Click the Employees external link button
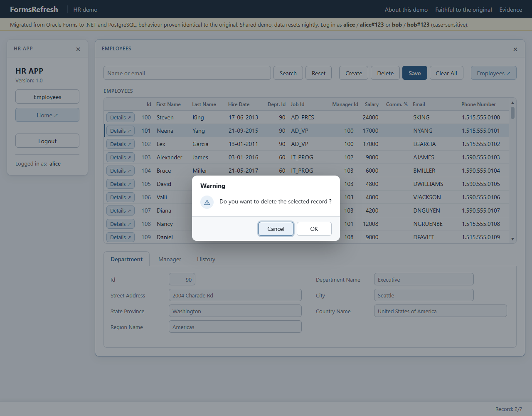The width and height of the screenshot is (532, 416). [493, 73]
